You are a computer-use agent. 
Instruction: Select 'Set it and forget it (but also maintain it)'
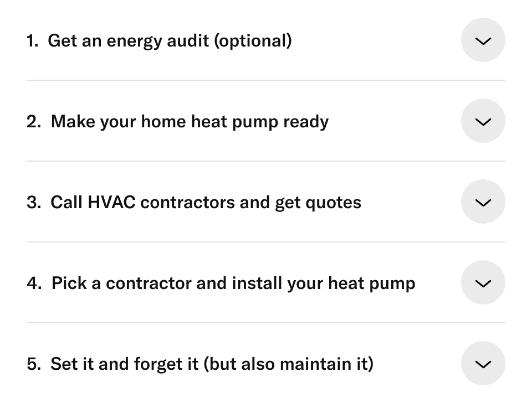pyautogui.click(x=212, y=364)
